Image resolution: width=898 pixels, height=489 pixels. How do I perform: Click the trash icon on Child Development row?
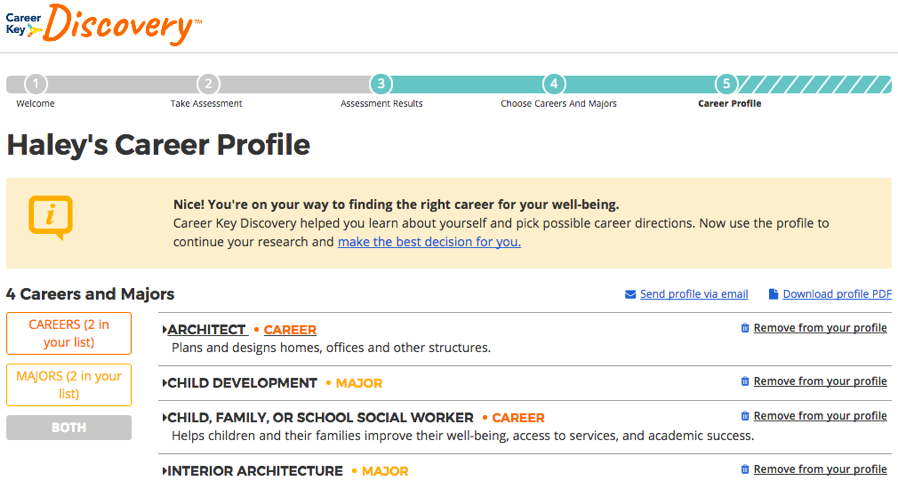[x=745, y=381]
